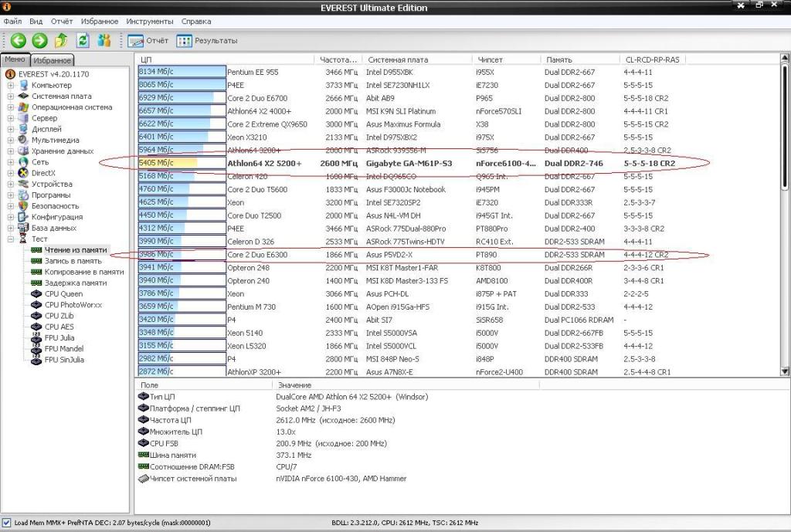Screen dimensions: 791x532
Task: Select the EVEREST v4.20.1170 root icon
Action: click(9, 74)
